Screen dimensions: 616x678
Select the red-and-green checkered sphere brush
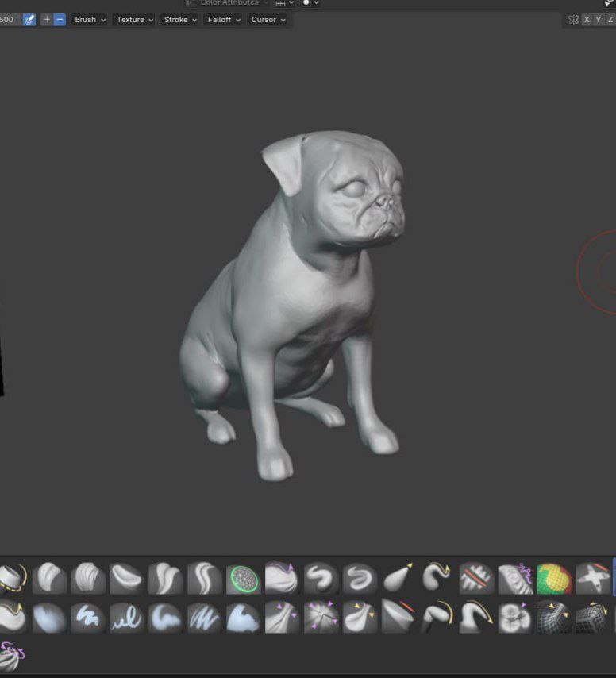point(554,579)
